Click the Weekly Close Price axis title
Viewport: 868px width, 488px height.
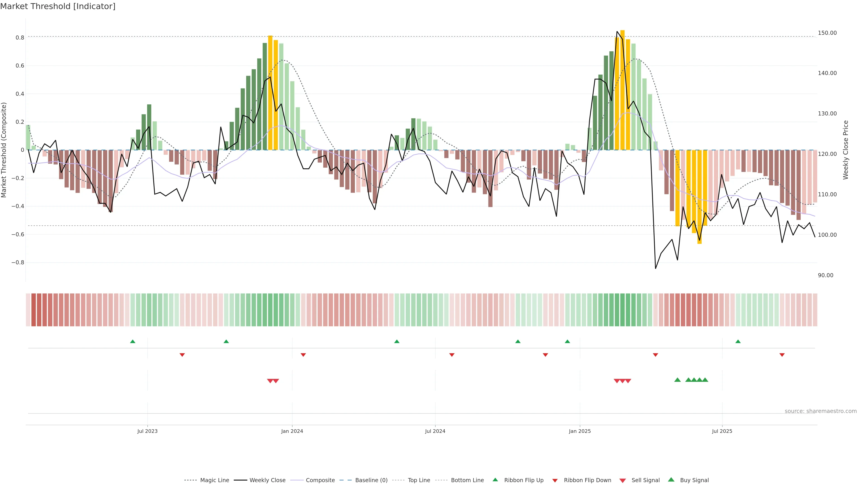845,150
